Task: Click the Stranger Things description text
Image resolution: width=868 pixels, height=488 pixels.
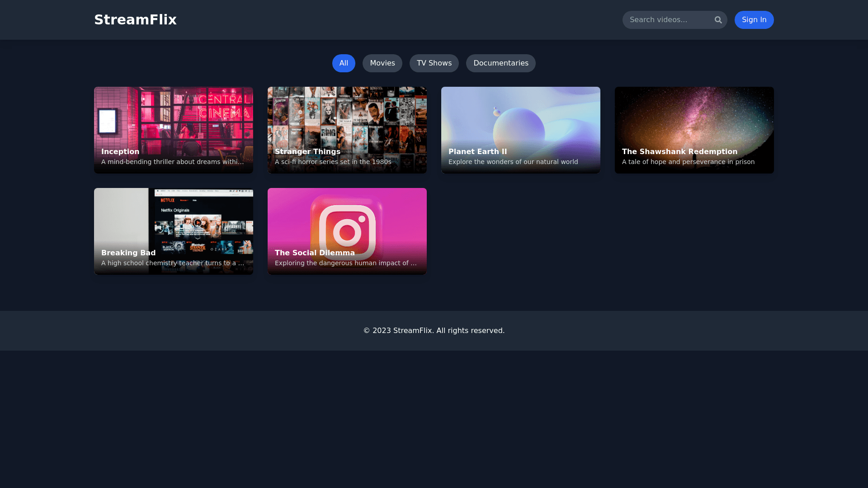Action: (333, 162)
